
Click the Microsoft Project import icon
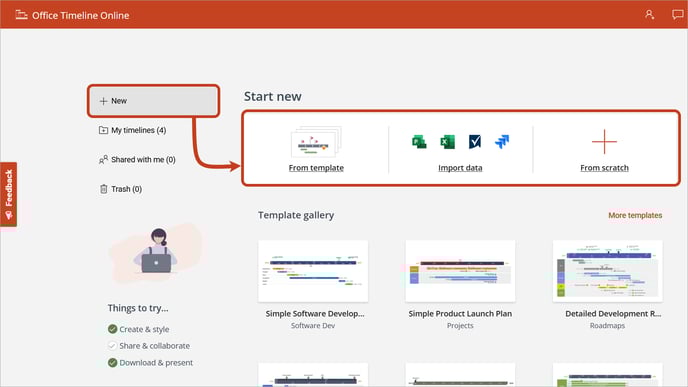click(419, 142)
